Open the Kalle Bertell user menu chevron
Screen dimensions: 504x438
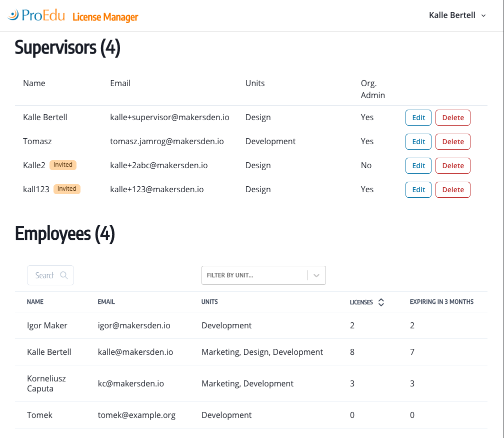[483, 16]
